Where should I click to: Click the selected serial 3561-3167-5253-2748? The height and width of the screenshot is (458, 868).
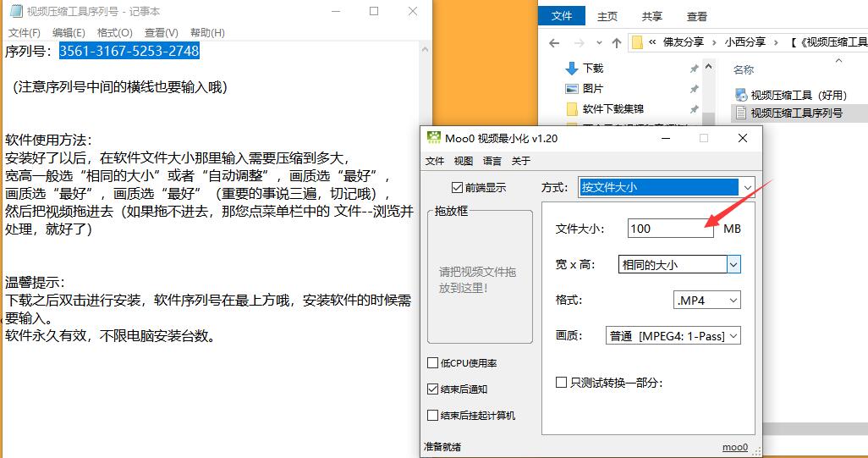point(129,51)
